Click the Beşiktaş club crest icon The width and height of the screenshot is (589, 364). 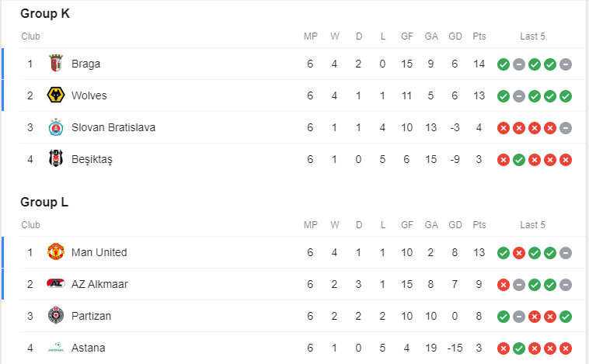click(55, 159)
